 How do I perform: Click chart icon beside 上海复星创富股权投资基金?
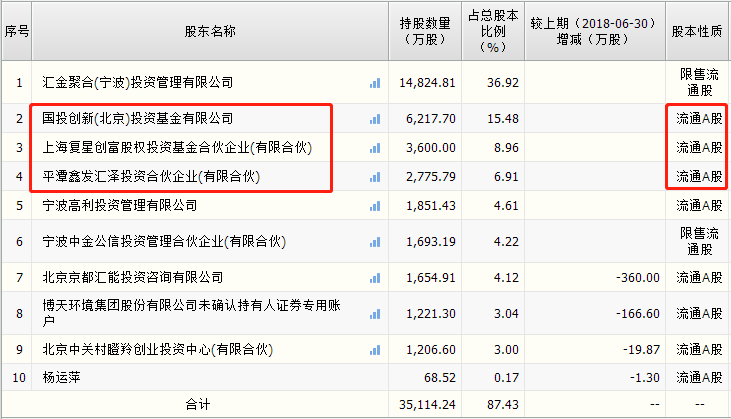coord(375,148)
